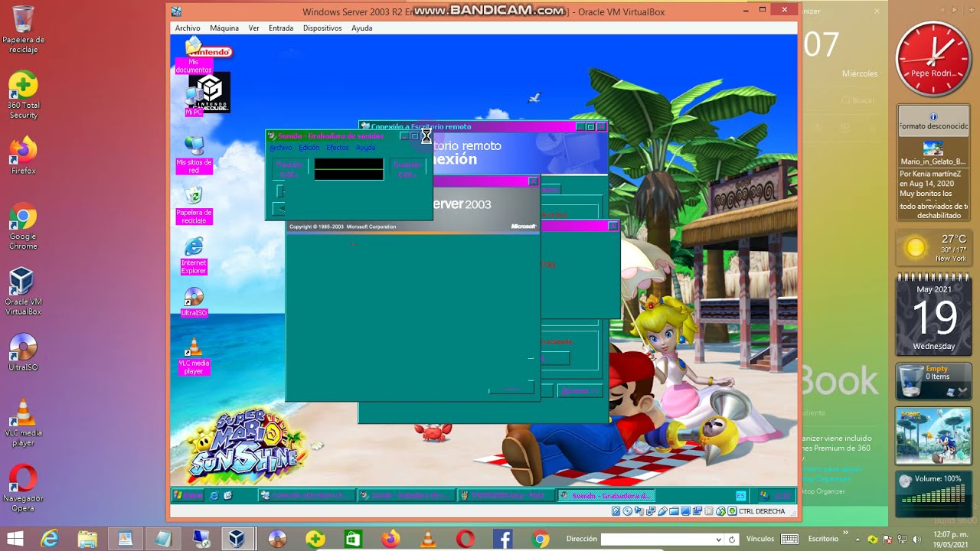This screenshot has height=551, width=980.
Task: Open the Ayuda menu in VirtualBox
Action: click(x=361, y=28)
